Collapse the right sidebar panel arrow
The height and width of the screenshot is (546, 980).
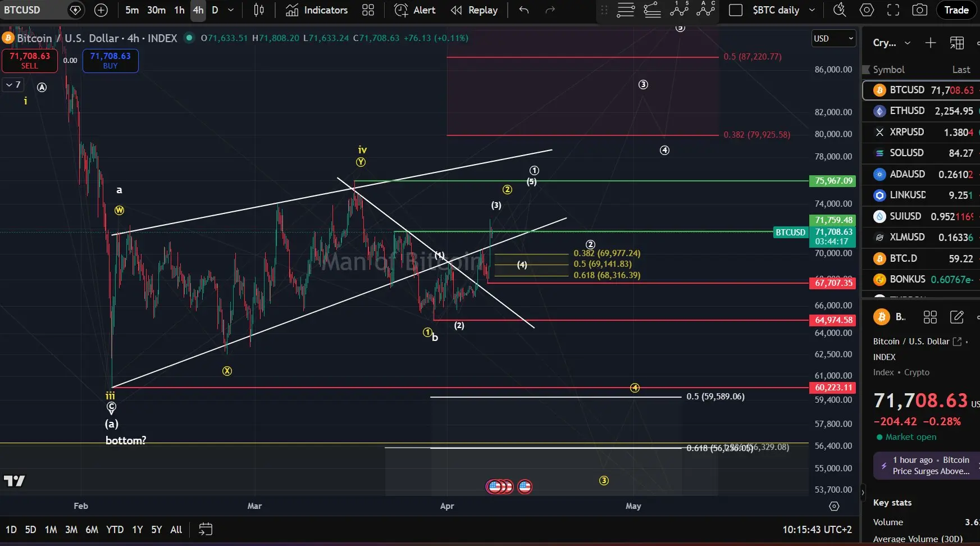coord(863,493)
